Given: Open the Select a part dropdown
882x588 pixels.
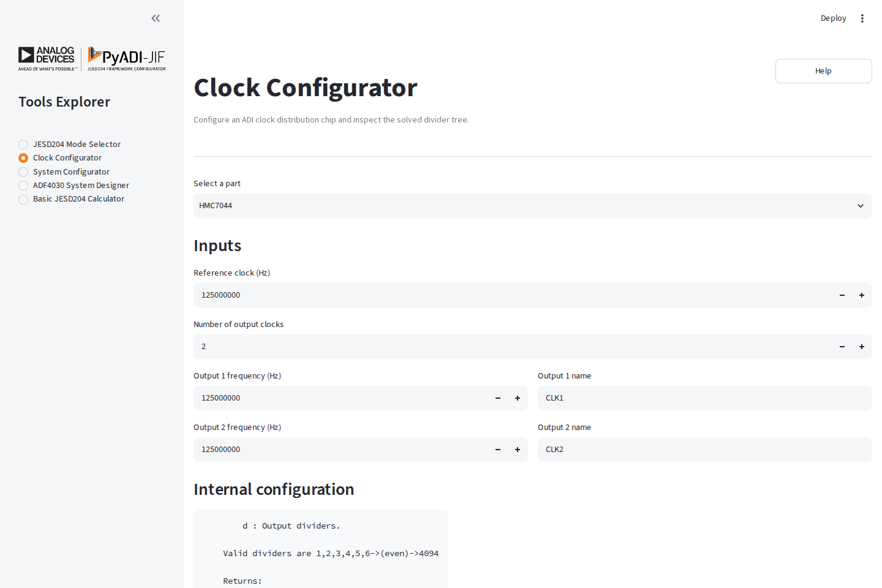Looking at the screenshot, I should pyautogui.click(x=533, y=206).
